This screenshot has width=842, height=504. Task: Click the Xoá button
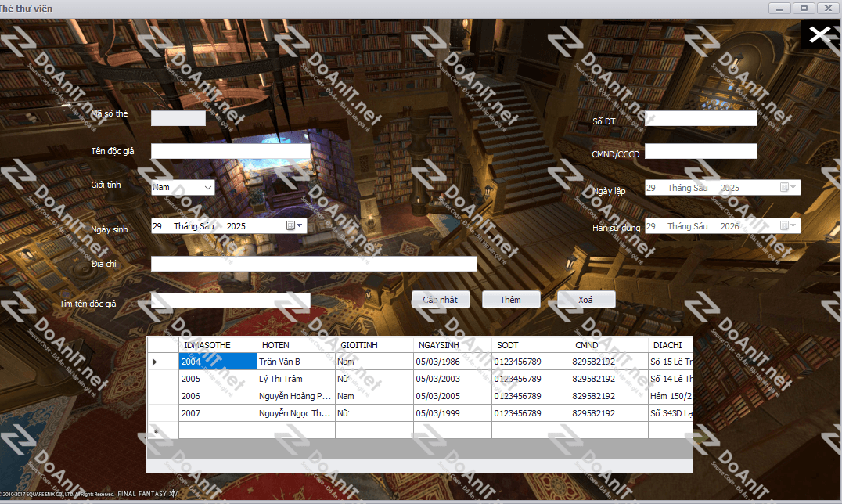tap(586, 299)
